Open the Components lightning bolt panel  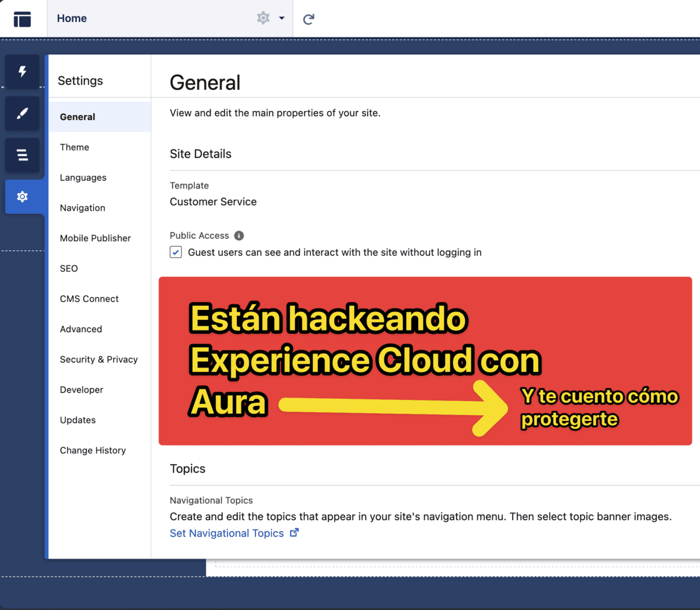pyautogui.click(x=22, y=71)
